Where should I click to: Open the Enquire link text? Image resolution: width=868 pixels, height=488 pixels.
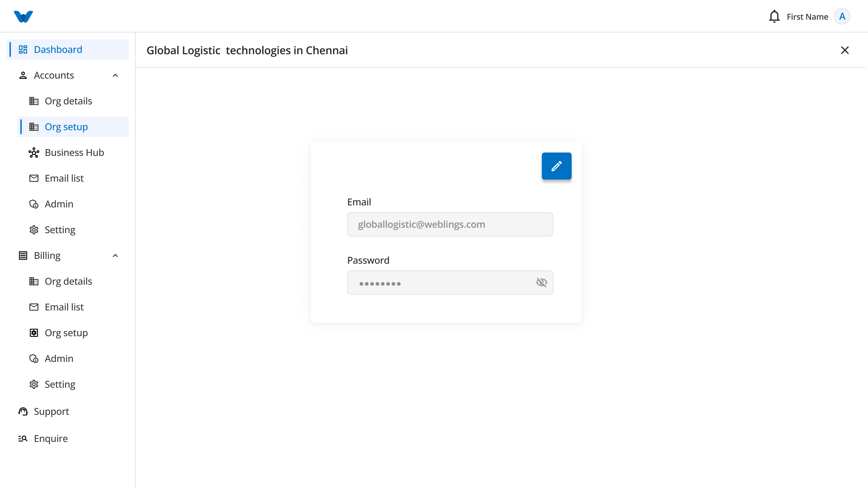[x=51, y=439]
